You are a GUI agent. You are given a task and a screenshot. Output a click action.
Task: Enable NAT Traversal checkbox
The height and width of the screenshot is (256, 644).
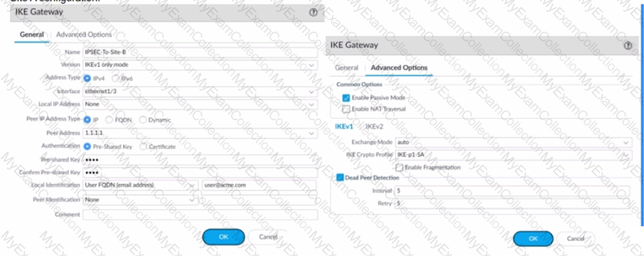pos(346,109)
